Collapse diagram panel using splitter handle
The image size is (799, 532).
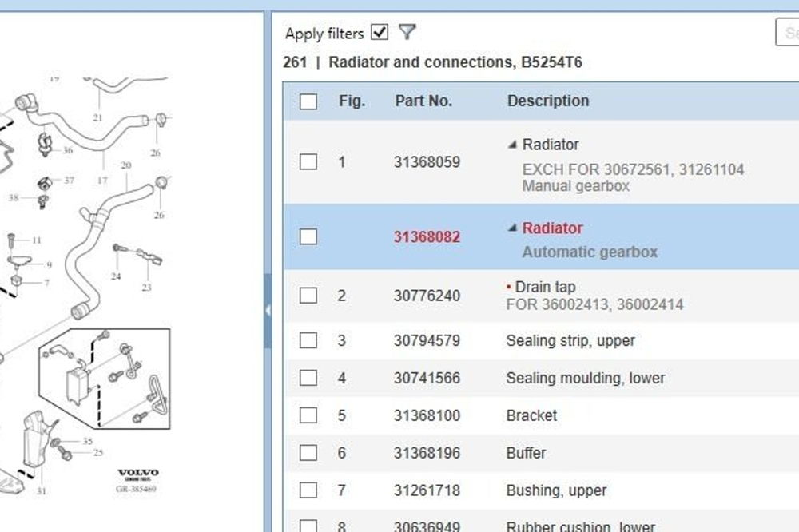pos(268,310)
